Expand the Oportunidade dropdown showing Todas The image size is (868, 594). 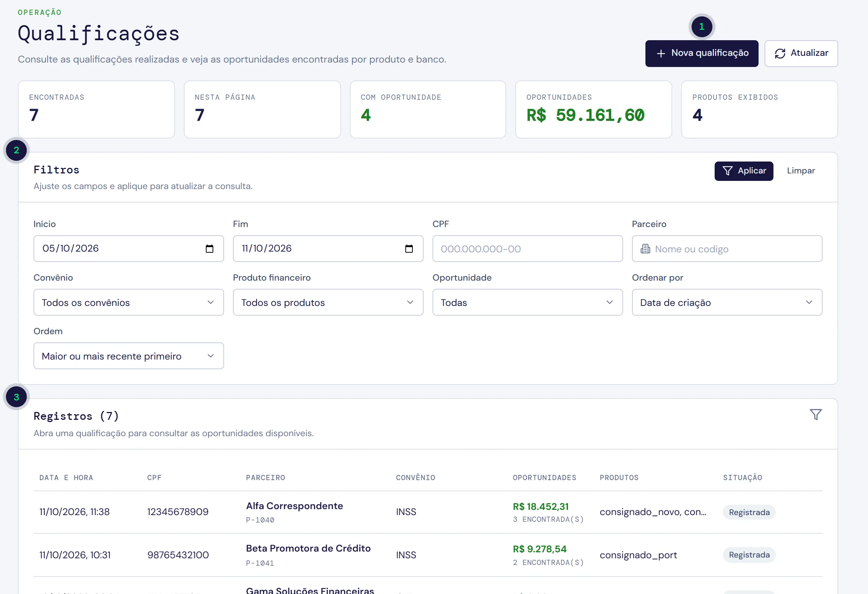527,303
